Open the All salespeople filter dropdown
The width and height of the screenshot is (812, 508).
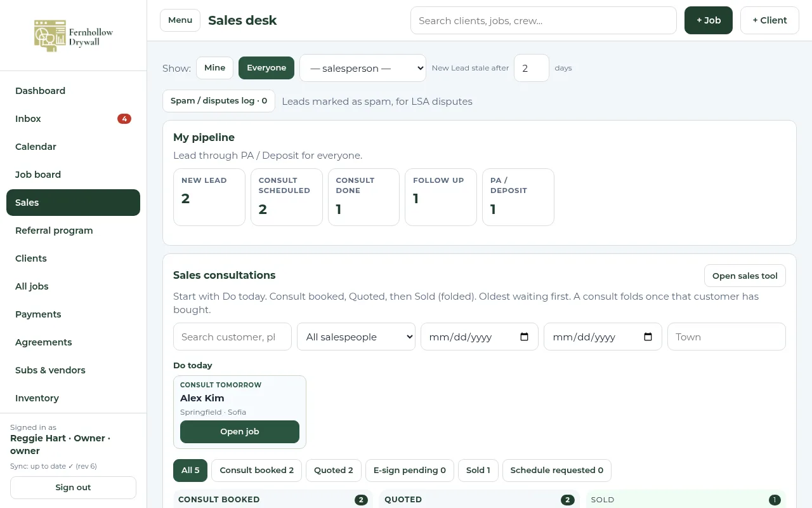(x=356, y=337)
